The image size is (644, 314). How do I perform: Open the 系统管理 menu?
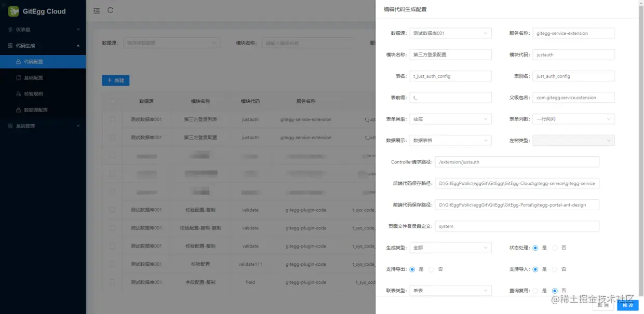[x=43, y=126]
